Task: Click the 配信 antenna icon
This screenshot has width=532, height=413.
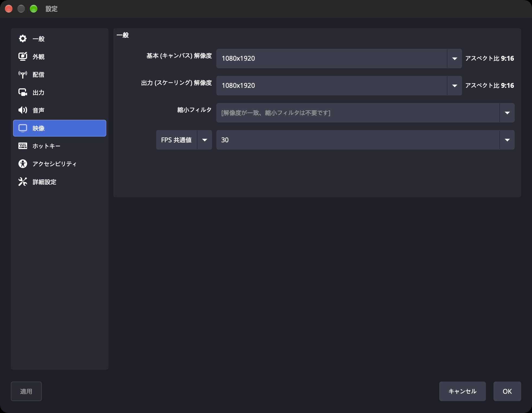Action: 23,75
